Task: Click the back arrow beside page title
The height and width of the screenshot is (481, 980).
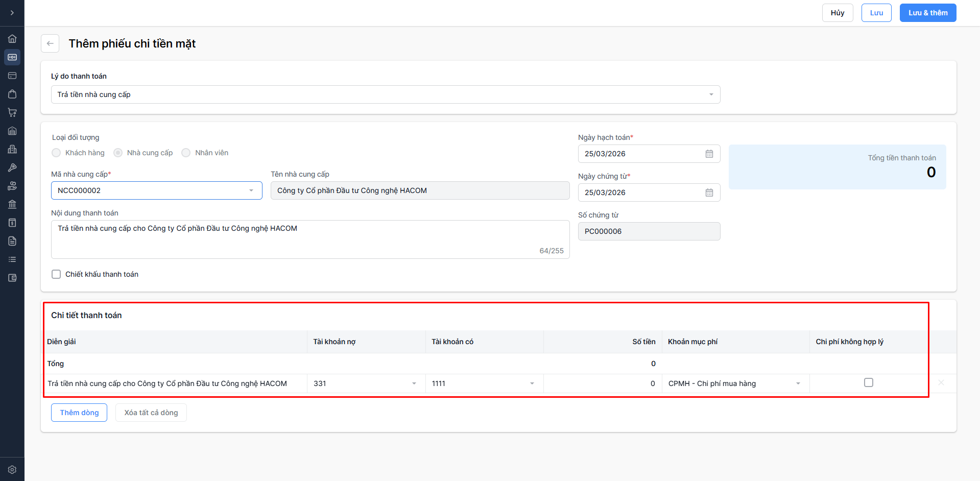Action: (50, 43)
